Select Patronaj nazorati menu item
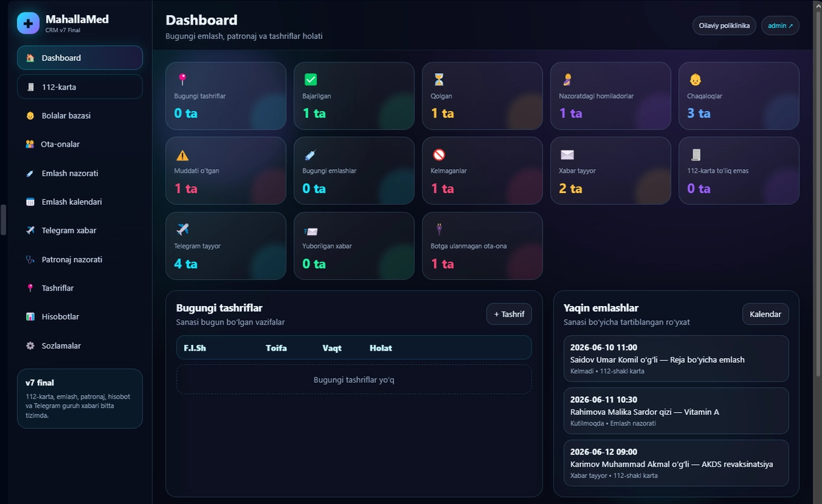 point(79,260)
